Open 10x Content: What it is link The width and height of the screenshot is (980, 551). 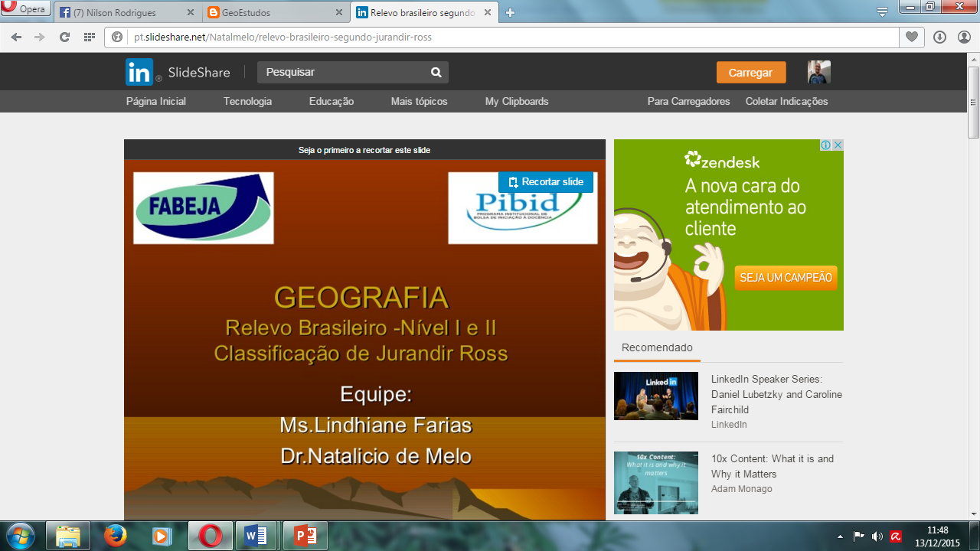point(773,466)
